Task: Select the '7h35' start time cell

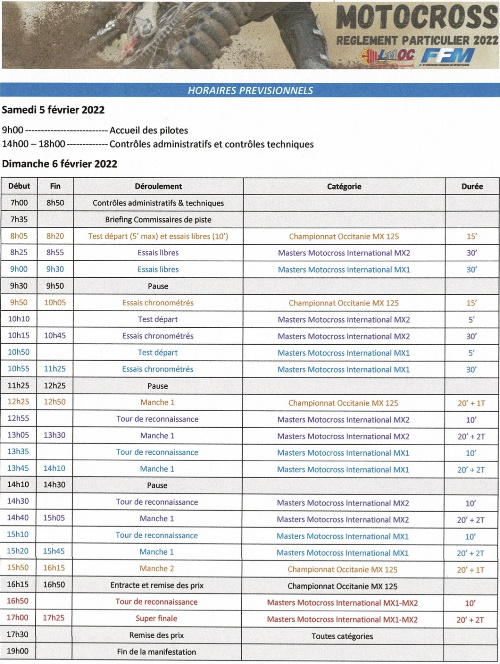Action: click(x=19, y=219)
